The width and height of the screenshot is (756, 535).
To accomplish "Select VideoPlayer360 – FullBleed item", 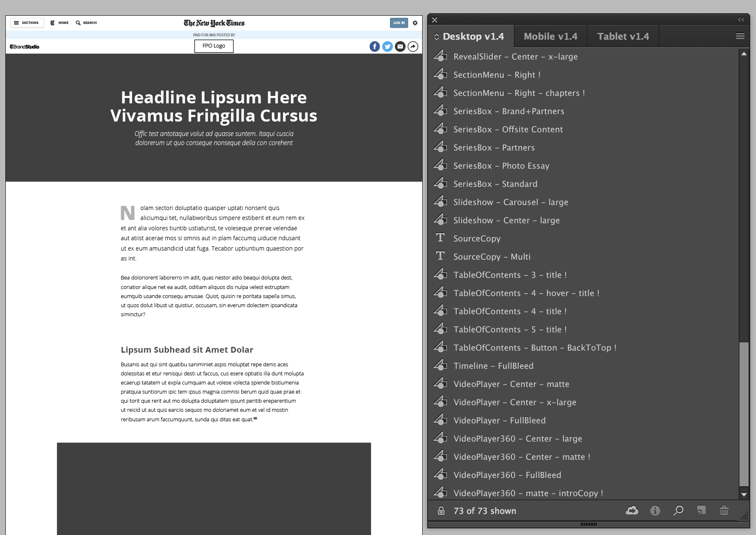I will coord(582,475).
